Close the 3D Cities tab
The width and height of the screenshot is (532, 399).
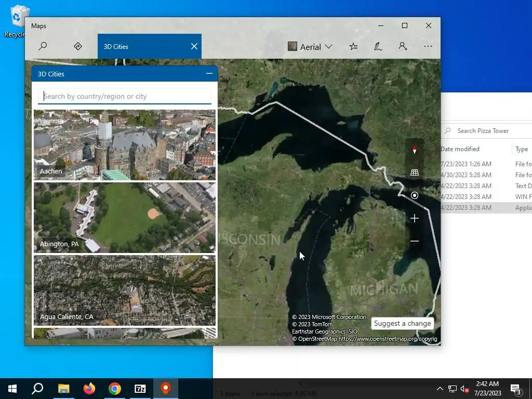point(194,46)
